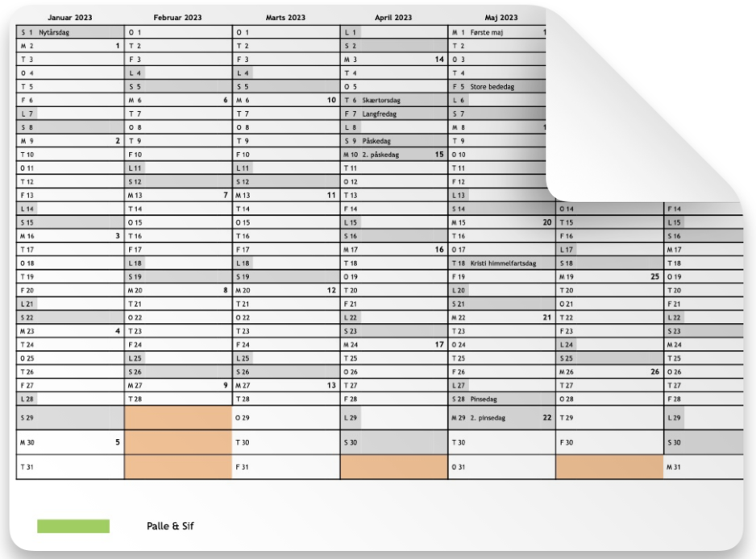Click the '2. pinsedag' entry on May 29
Screen dimensions: 756x559
click(488, 418)
